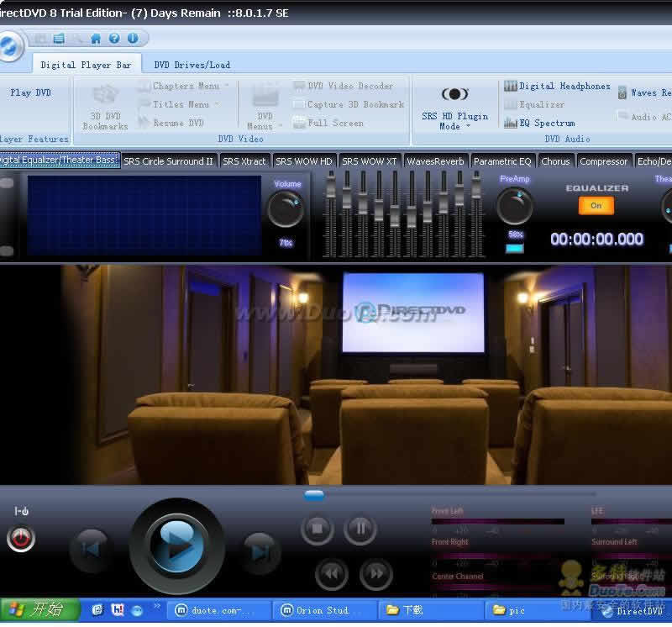Click Play DVD button
The height and width of the screenshot is (627, 672).
pyautogui.click(x=31, y=92)
